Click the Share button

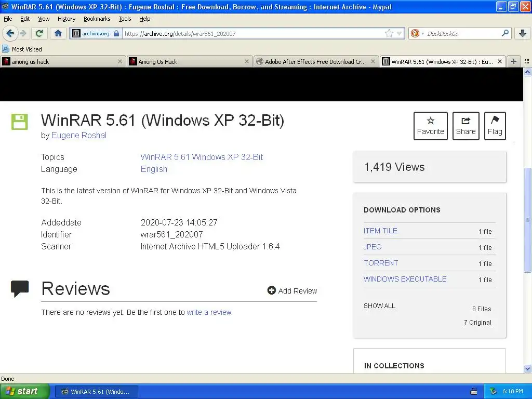(465, 126)
